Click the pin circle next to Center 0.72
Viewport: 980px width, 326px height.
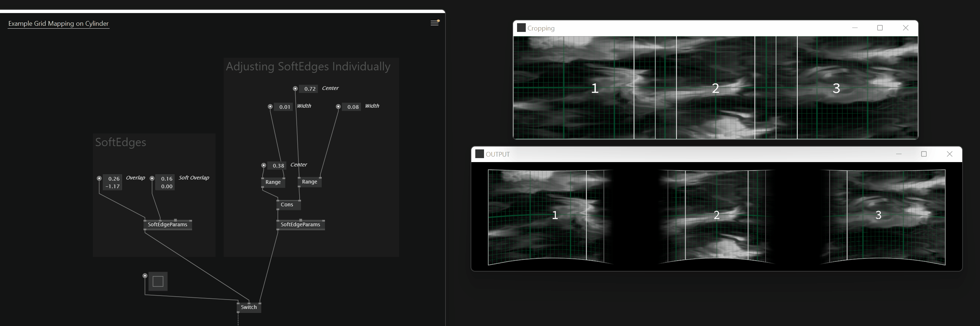295,88
